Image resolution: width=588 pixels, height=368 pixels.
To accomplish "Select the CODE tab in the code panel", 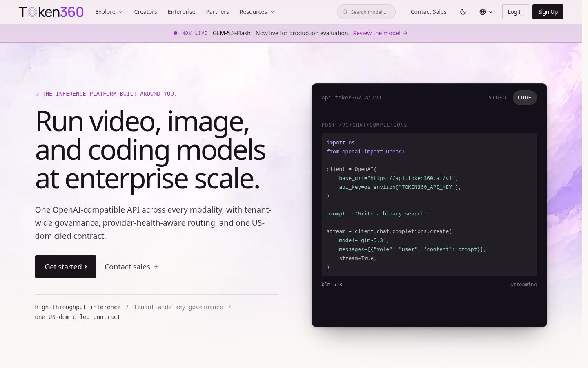I will tap(524, 98).
